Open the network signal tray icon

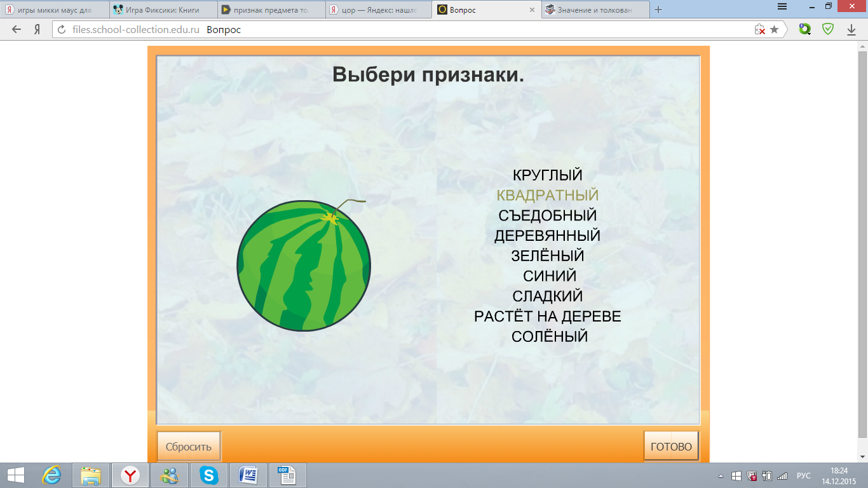tap(782, 476)
